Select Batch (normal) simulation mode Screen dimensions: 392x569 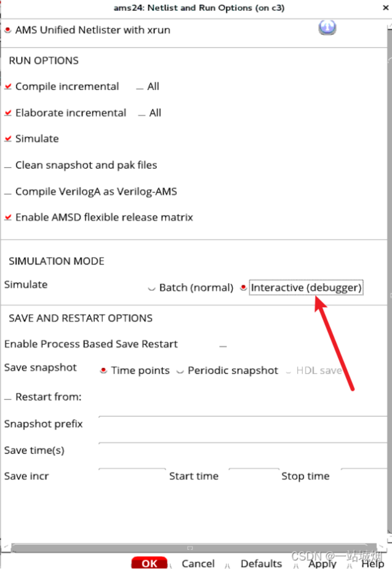(x=152, y=288)
